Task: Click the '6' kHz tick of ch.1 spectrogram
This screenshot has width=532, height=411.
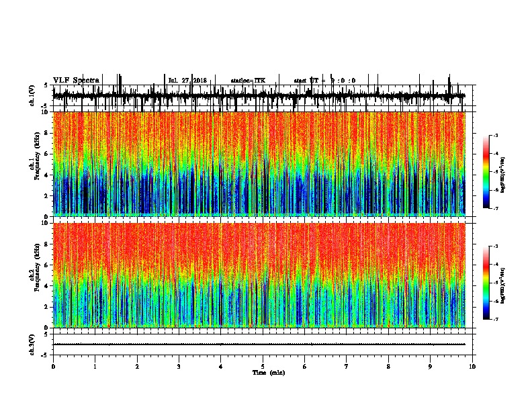Action: (47, 154)
